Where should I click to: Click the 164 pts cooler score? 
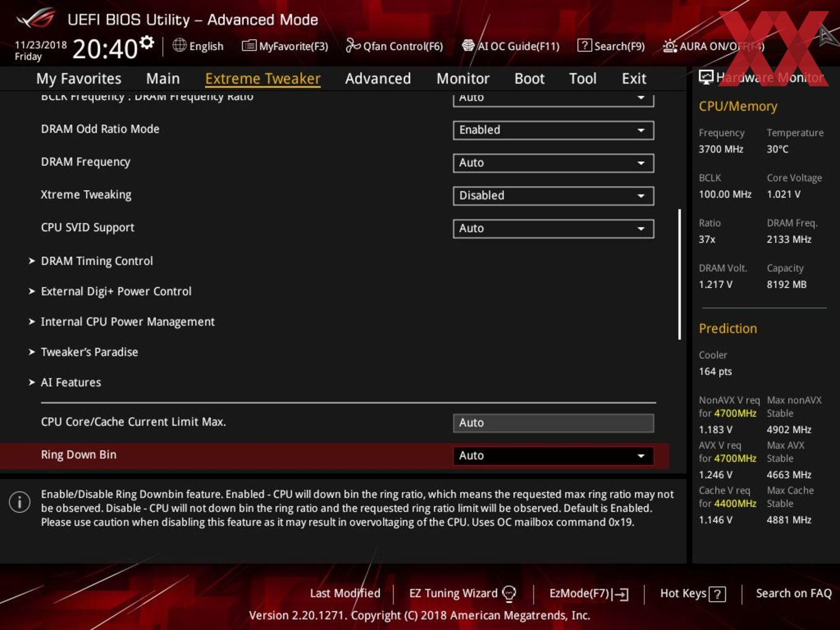[x=715, y=371]
